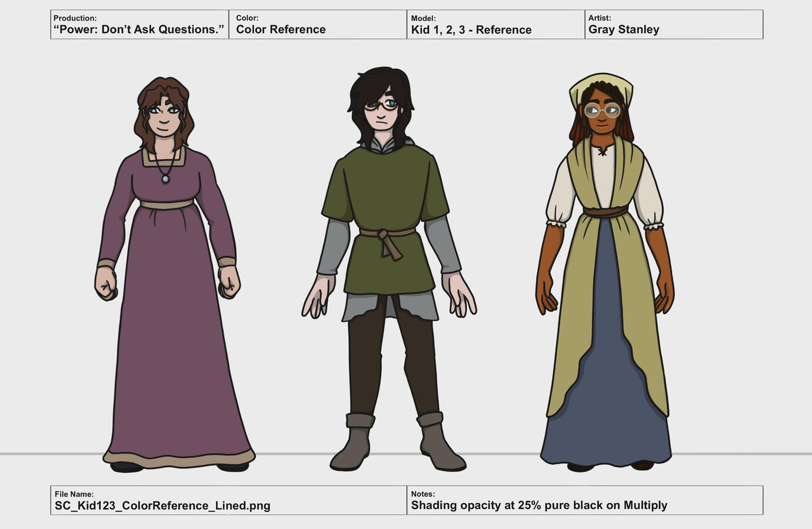Click the middle character's left gray boot
This screenshot has height=529, width=812.
coord(354,448)
